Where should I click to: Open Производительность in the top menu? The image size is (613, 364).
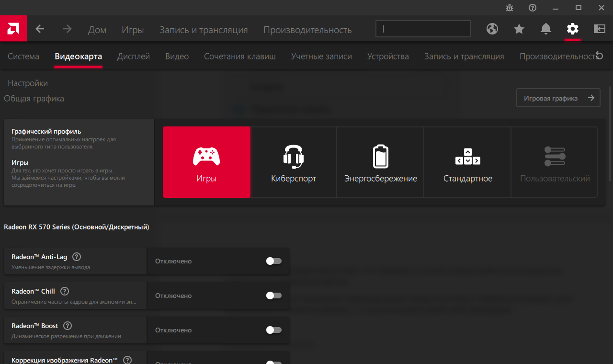pos(307,30)
